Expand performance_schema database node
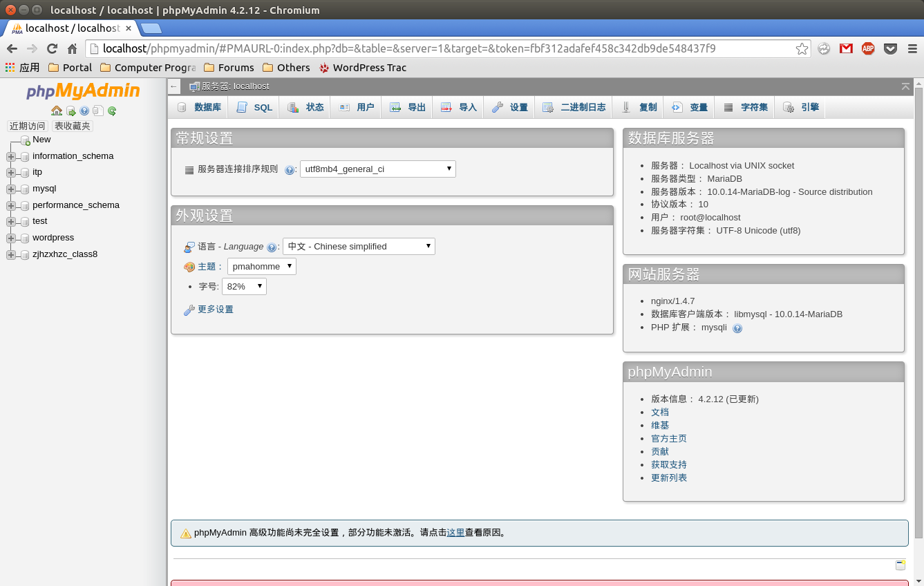The image size is (924, 586). coord(10,206)
